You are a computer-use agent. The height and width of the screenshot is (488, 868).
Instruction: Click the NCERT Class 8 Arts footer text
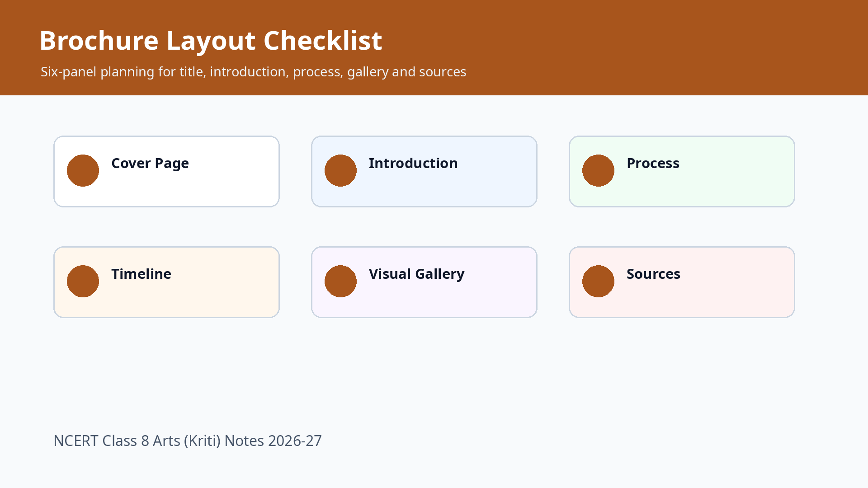click(188, 441)
